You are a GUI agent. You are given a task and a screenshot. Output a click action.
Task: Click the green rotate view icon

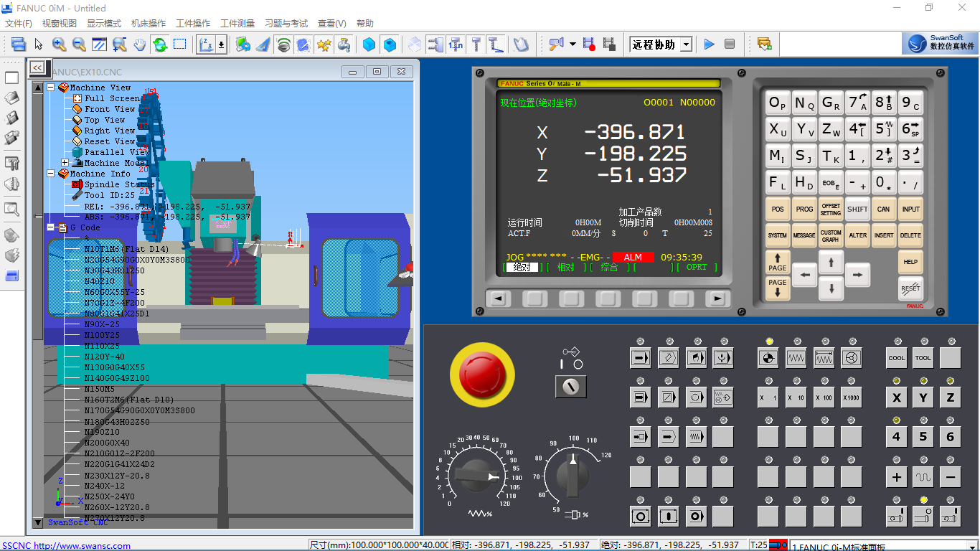tap(159, 44)
